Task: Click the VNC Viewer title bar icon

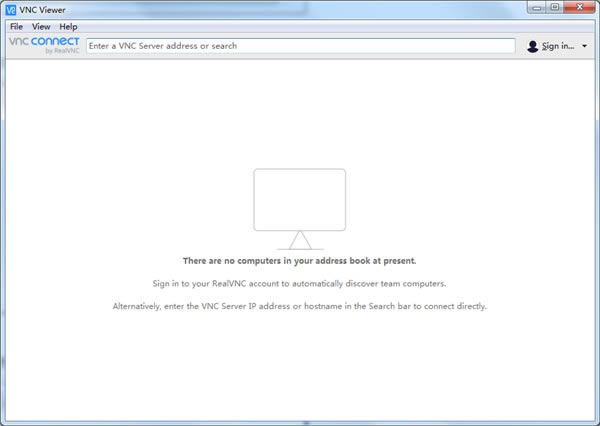Action: tap(11, 10)
